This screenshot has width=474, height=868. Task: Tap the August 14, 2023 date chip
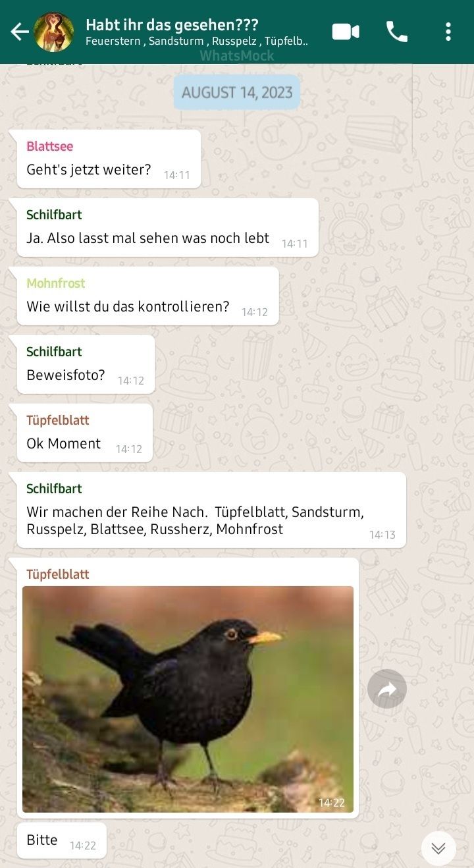pyautogui.click(x=237, y=92)
